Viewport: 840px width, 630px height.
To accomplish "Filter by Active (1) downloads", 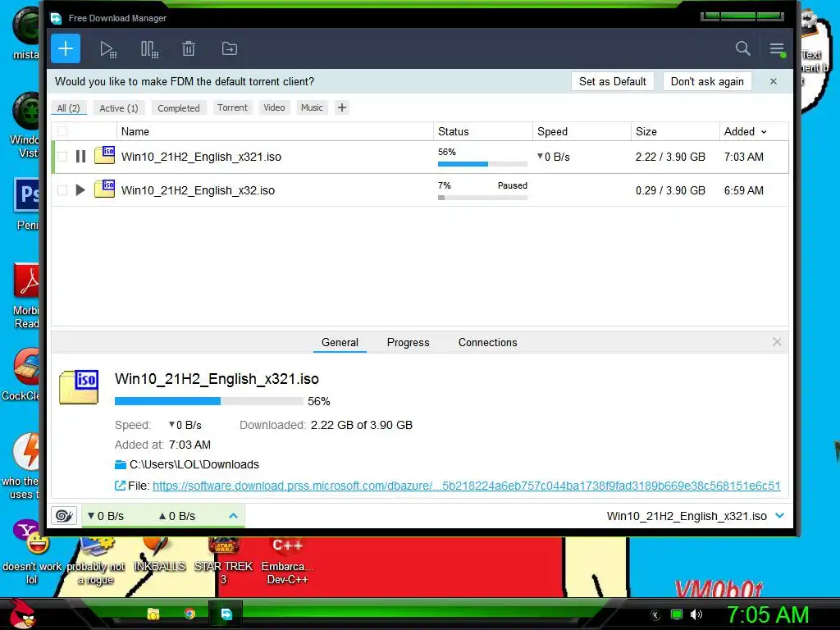I will [x=119, y=107].
